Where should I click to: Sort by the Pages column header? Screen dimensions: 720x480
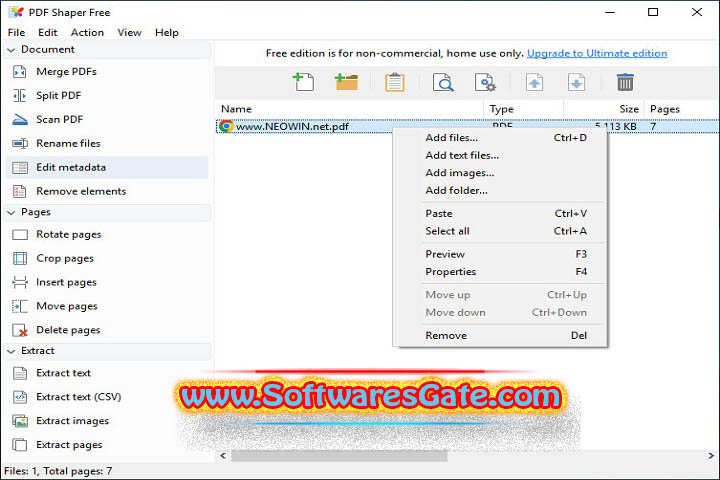tap(682, 109)
